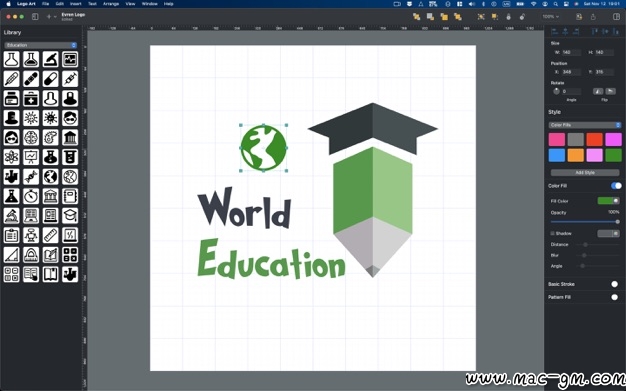The image size is (626, 391).
Task: Click the flip horizontal button
Action: pyautogui.click(x=598, y=91)
